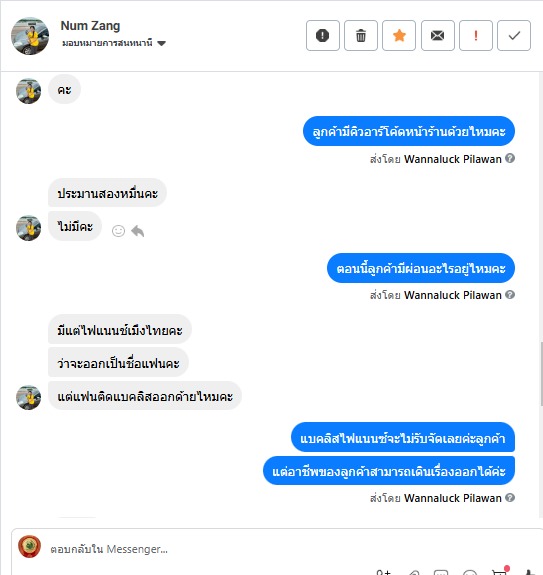
Task: Select the ประมาณสองหมื่นคะ message bubble
Action: [107, 193]
